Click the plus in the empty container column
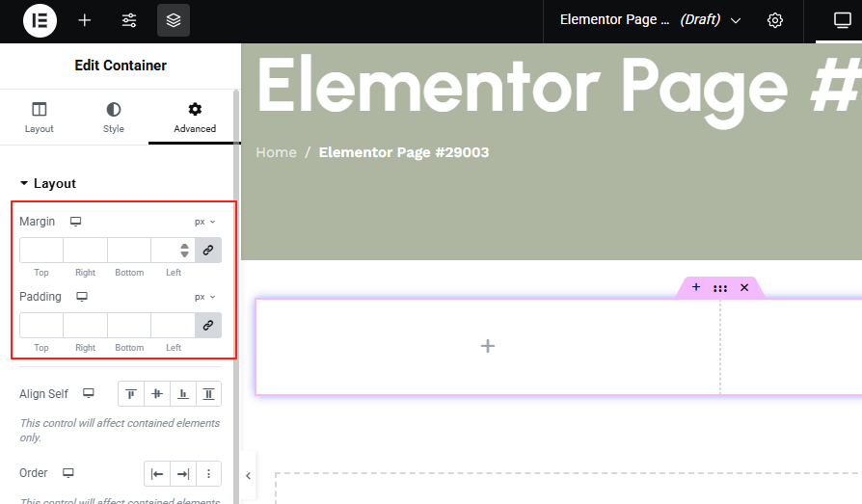The width and height of the screenshot is (862, 504). click(x=488, y=346)
